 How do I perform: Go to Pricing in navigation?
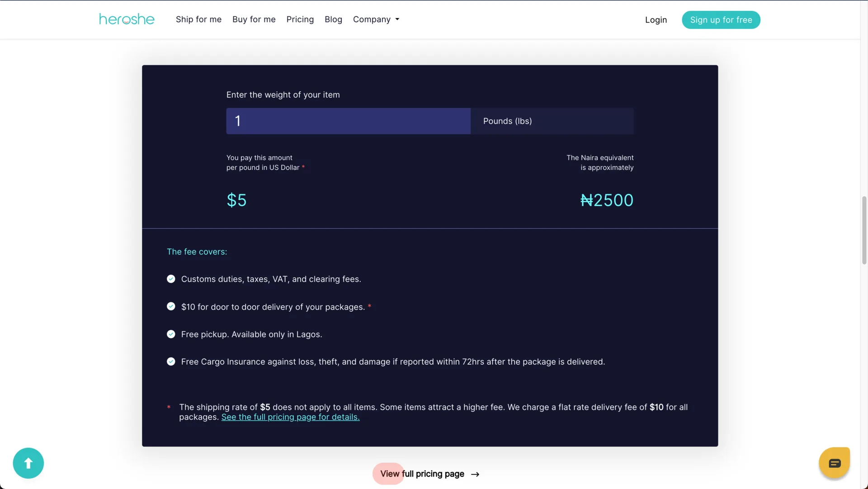300,19
